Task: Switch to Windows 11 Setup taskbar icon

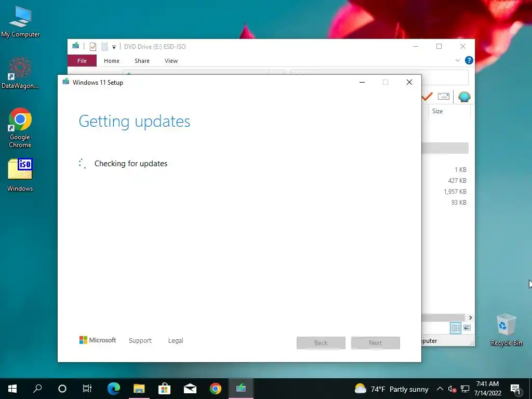Action: pyautogui.click(x=241, y=389)
